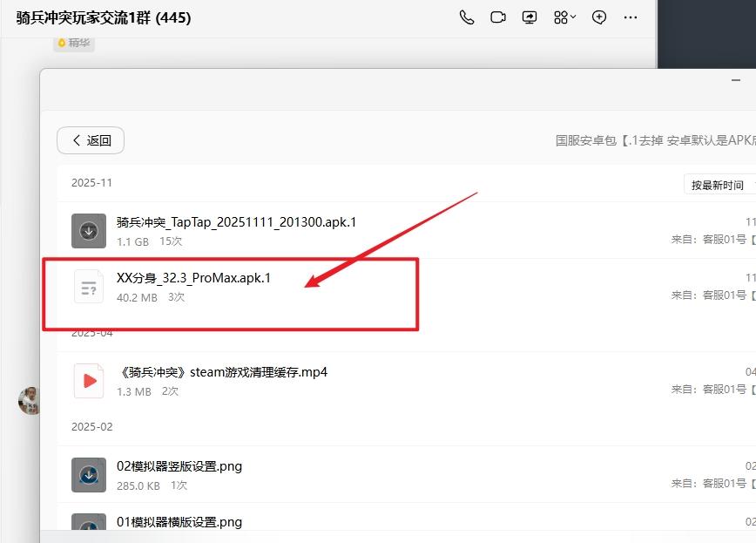
Task: Open file 骑兵冲突_TapTap_20251111_201300.apk.1
Action: [x=236, y=222]
